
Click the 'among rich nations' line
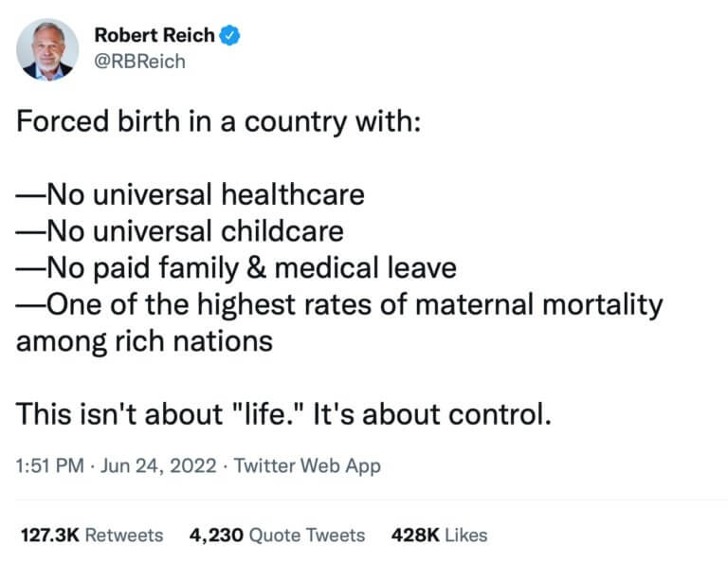144,341
